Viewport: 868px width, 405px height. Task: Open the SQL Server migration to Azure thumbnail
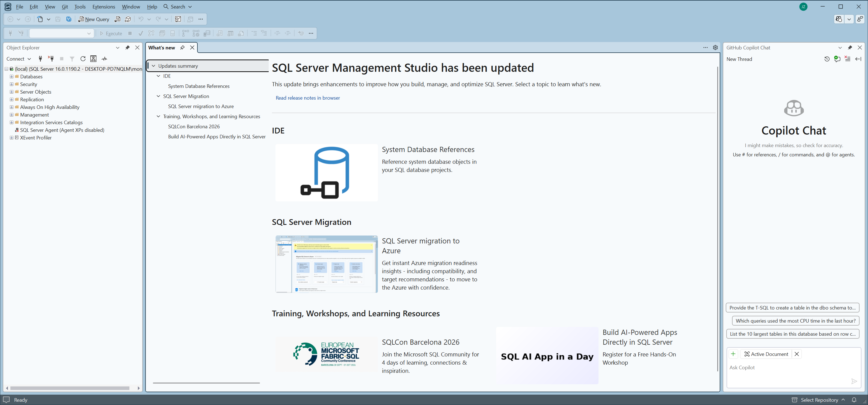point(327,264)
